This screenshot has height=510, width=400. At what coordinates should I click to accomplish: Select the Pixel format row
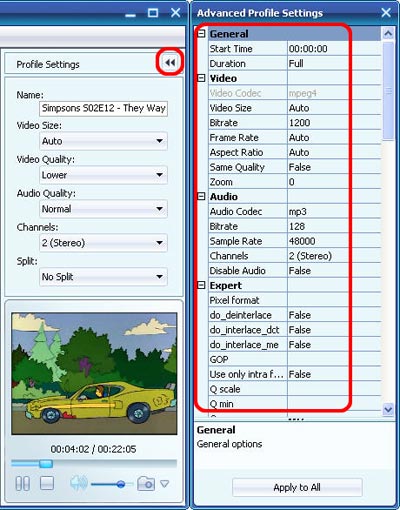click(295, 300)
